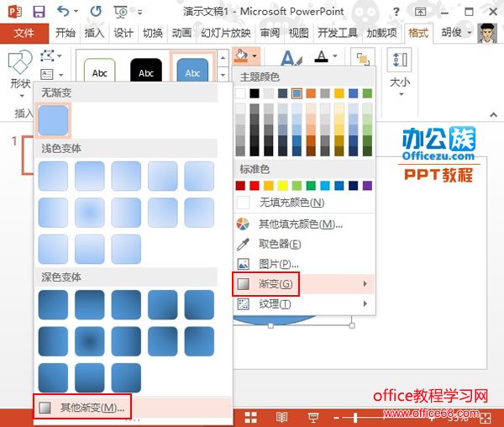Open the 文件 File tab
Viewport: 504px width, 427px height.
(x=24, y=33)
